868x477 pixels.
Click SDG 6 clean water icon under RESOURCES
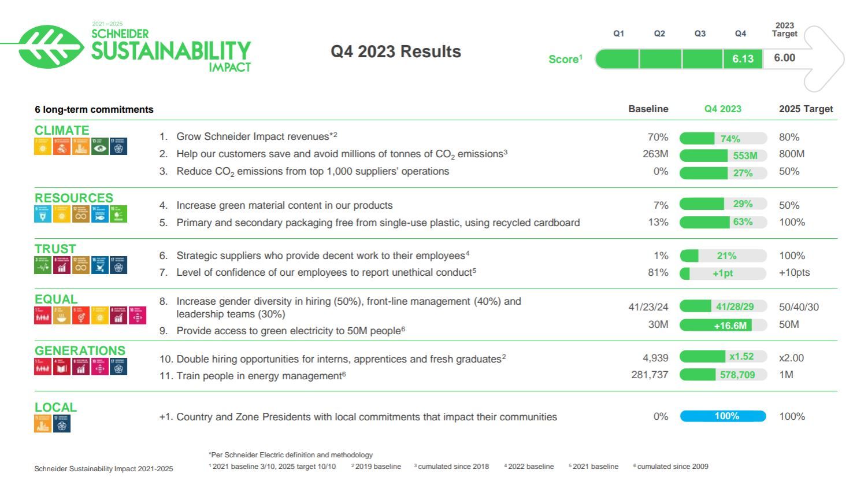click(43, 214)
